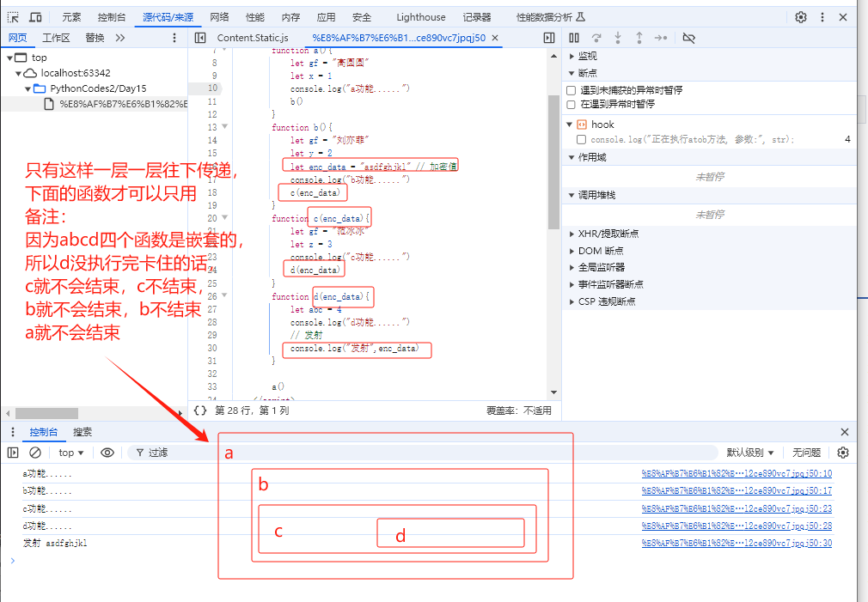Screen dimensions: 868x602
Task: Open source link ending in :23
Action: click(x=737, y=508)
